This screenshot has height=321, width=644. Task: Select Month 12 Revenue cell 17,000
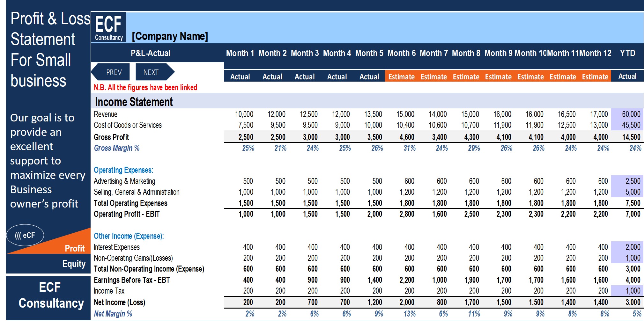pos(599,114)
